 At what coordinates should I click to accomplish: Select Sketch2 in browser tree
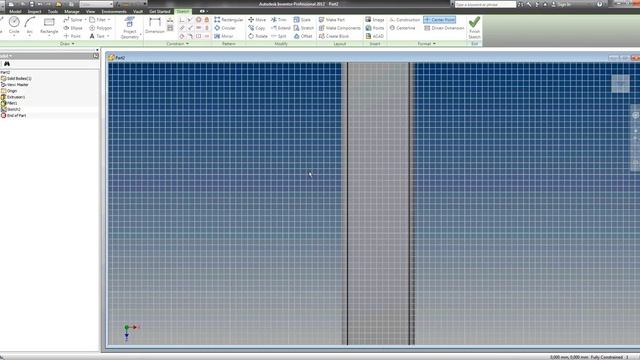click(11, 109)
